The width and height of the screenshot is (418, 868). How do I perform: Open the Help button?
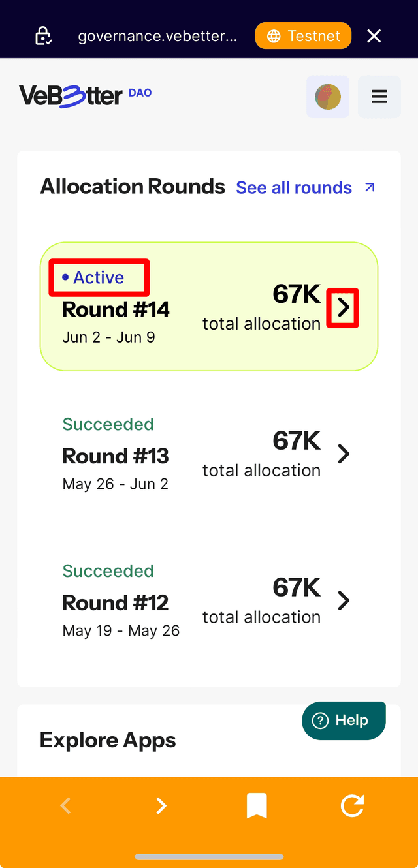(x=344, y=721)
